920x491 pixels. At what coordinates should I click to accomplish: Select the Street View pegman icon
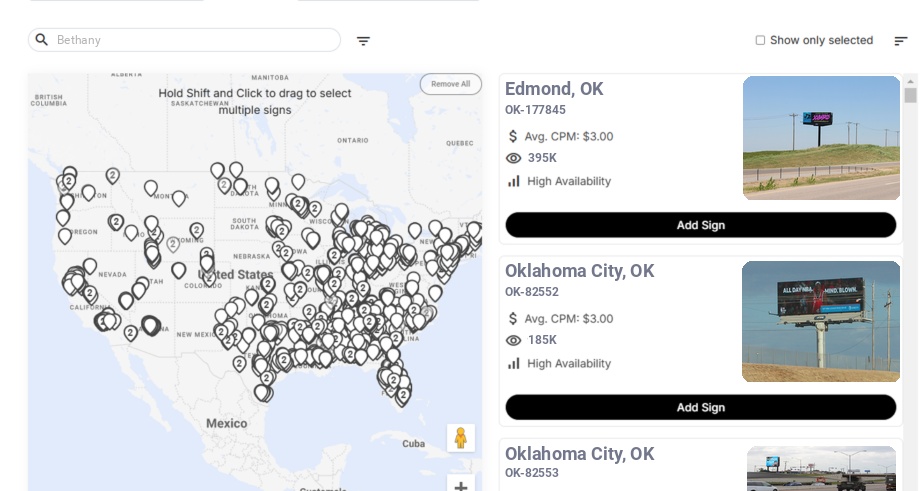click(x=460, y=438)
